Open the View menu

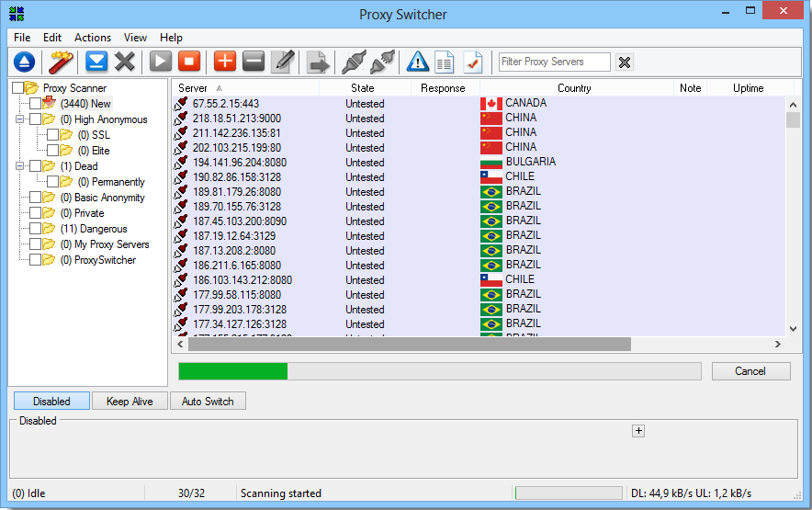coord(135,38)
